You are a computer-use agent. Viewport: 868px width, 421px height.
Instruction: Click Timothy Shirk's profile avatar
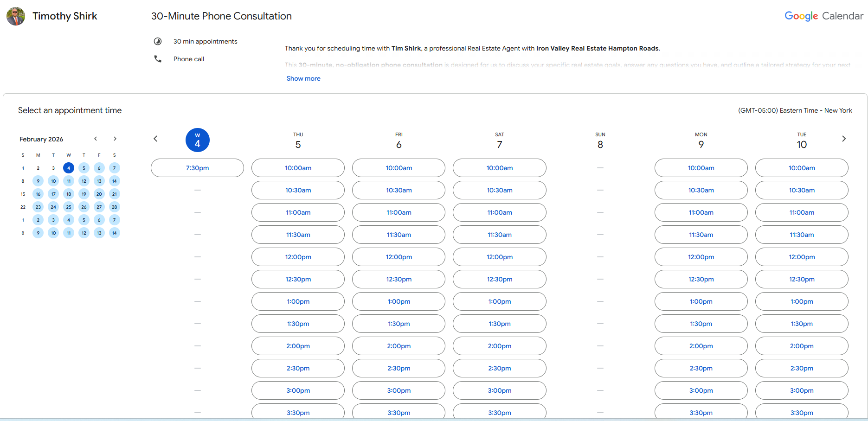pos(16,16)
